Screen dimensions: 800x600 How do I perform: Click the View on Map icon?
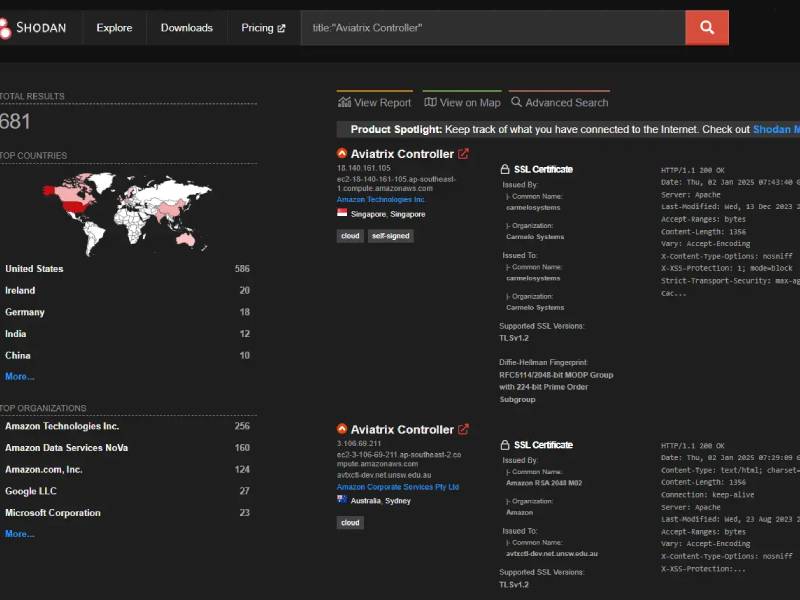tap(430, 102)
